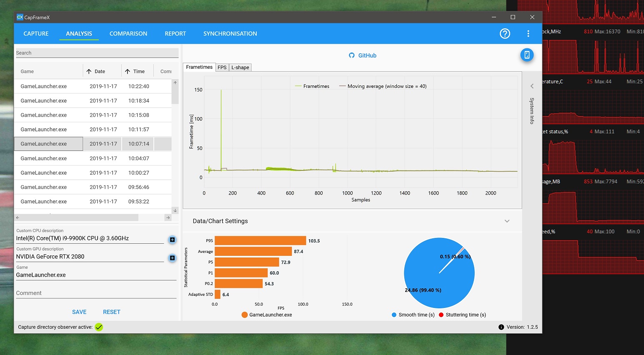This screenshot has height=355, width=644.
Task: Select the record at 10:22:40
Action: click(x=93, y=86)
